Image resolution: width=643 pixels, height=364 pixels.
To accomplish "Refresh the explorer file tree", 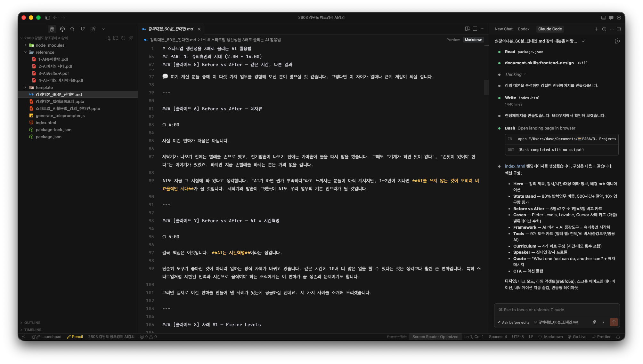I will coord(123,38).
